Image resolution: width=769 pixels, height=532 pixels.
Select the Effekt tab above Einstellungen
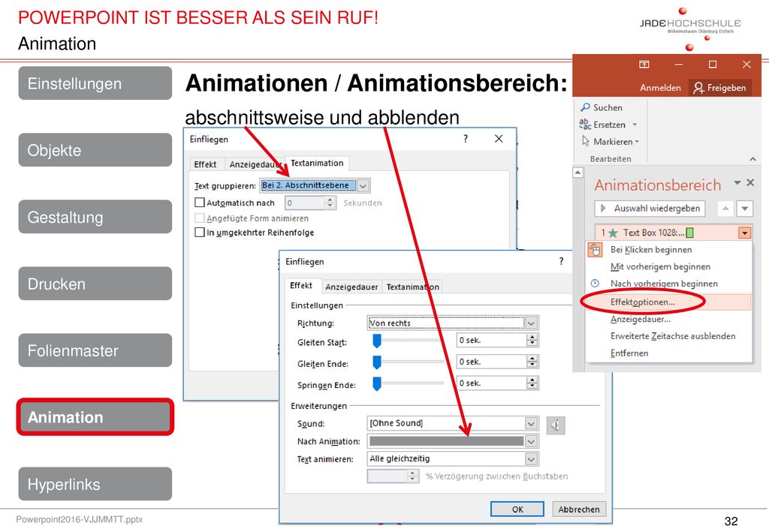tap(301, 286)
